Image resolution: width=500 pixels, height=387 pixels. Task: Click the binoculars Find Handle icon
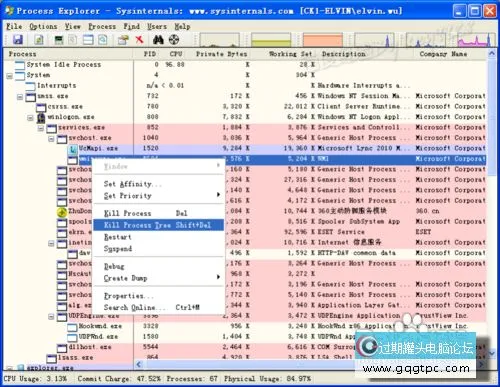[x=158, y=40]
